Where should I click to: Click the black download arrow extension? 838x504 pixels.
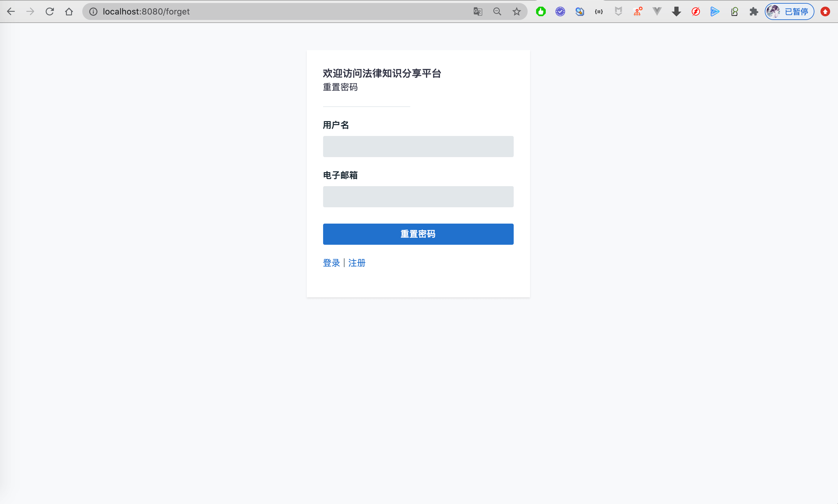click(676, 11)
